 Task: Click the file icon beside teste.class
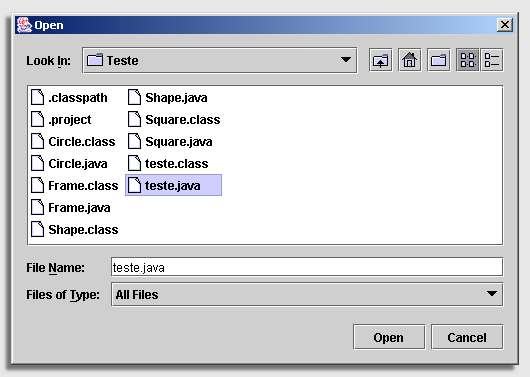pyautogui.click(x=134, y=163)
